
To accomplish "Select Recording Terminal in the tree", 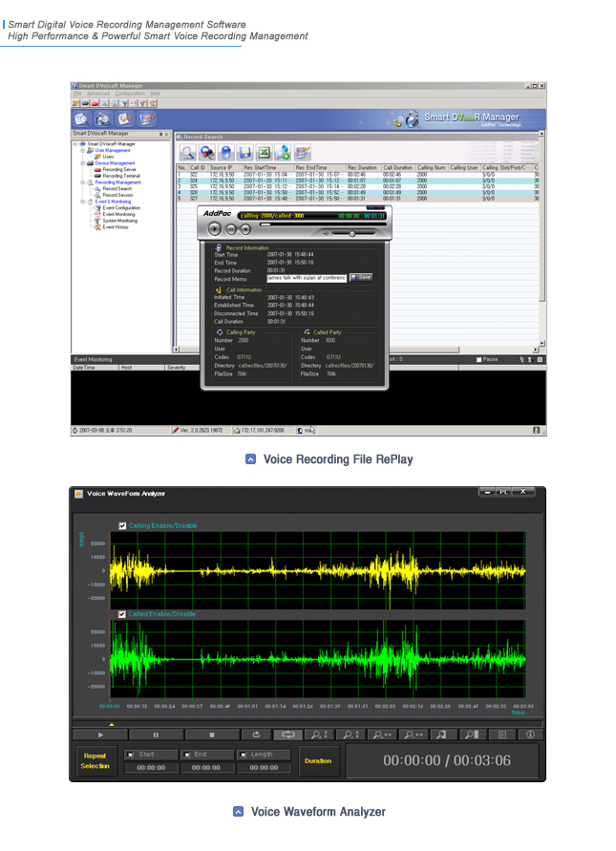I will point(121,176).
